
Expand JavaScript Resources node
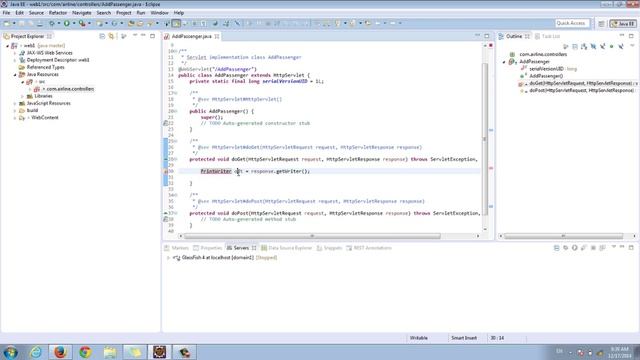coord(15,103)
